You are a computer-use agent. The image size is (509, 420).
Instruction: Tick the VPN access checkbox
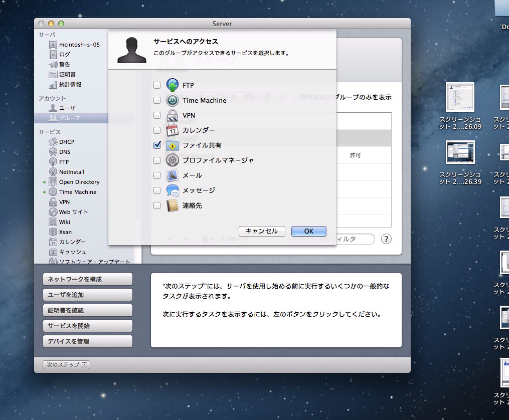157,115
